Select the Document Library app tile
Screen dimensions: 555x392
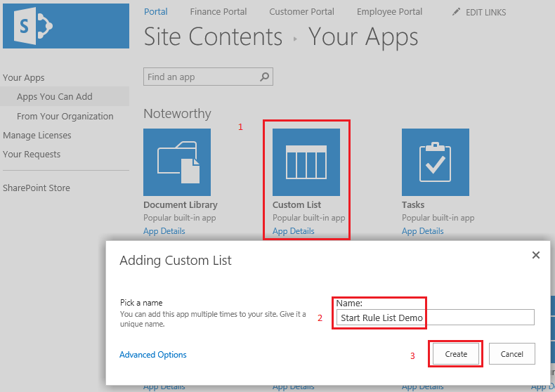[177, 162]
